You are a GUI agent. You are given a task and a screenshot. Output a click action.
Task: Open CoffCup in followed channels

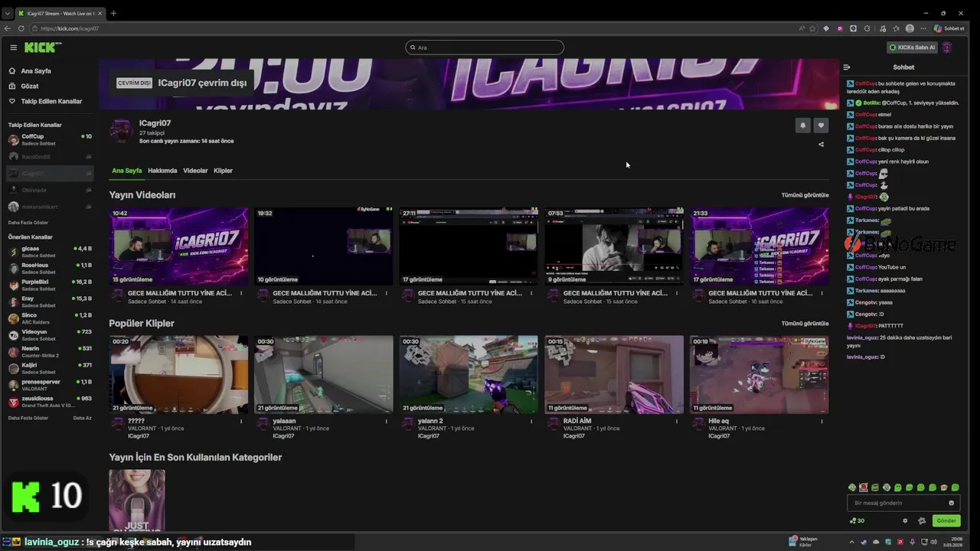pos(50,140)
